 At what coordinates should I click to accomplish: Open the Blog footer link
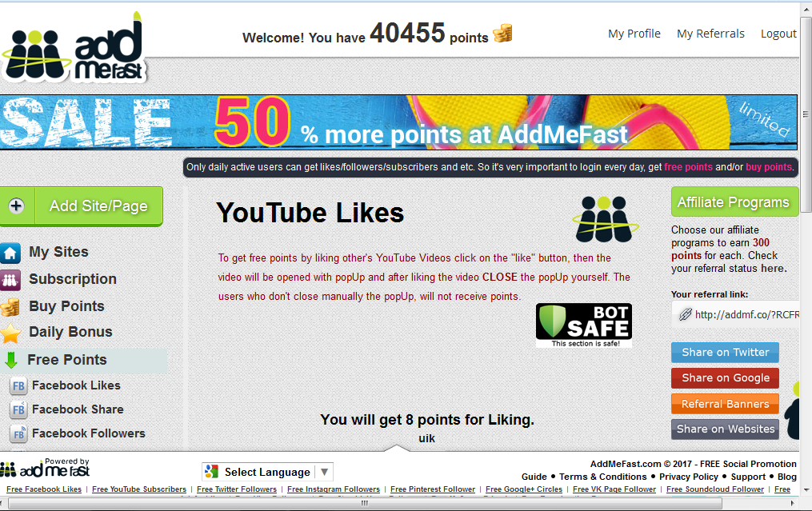coord(786,477)
